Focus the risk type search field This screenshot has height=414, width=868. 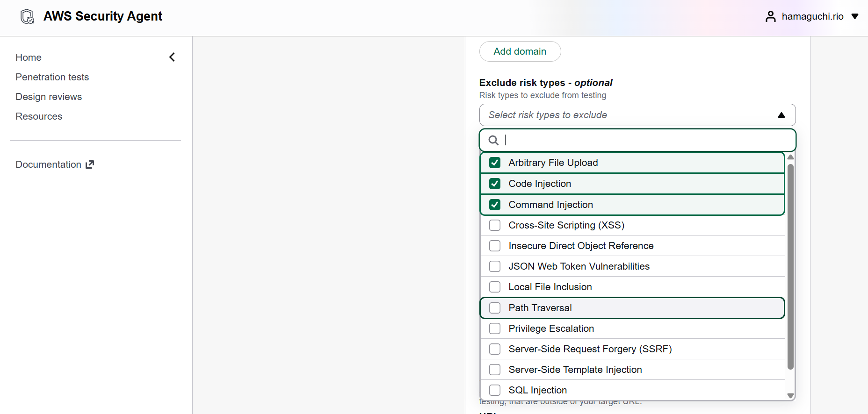pyautogui.click(x=645, y=140)
